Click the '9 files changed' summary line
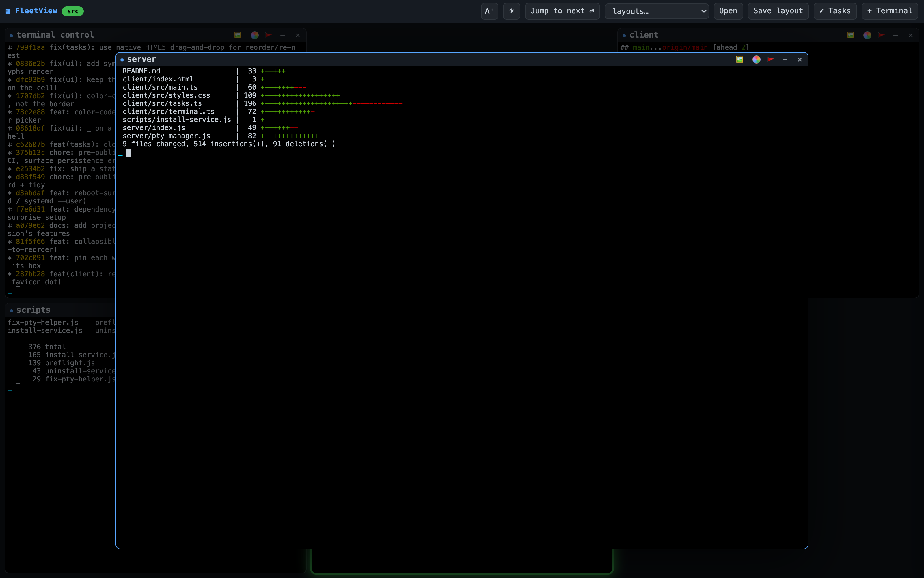Screen dimensions: 924x578 click(x=229, y=144)
